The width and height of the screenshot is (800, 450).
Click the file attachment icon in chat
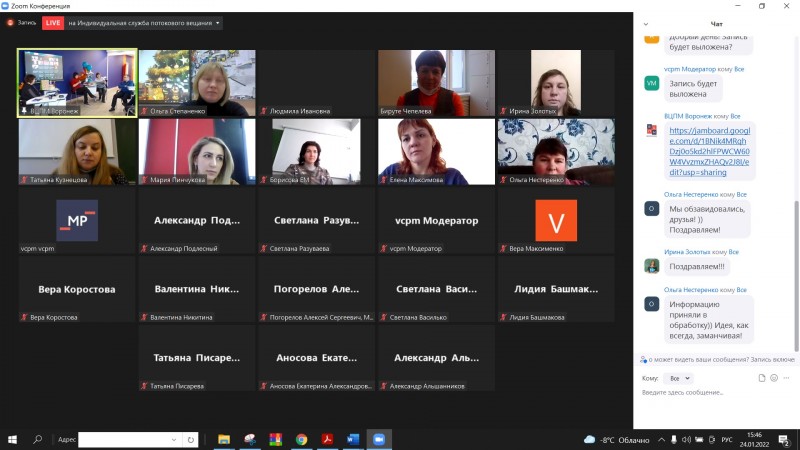(761, 378)
